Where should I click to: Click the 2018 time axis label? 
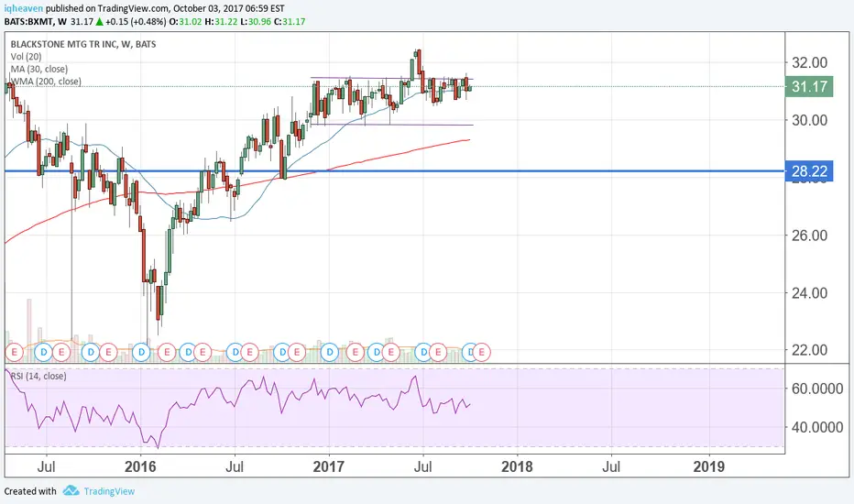[517, 467]
